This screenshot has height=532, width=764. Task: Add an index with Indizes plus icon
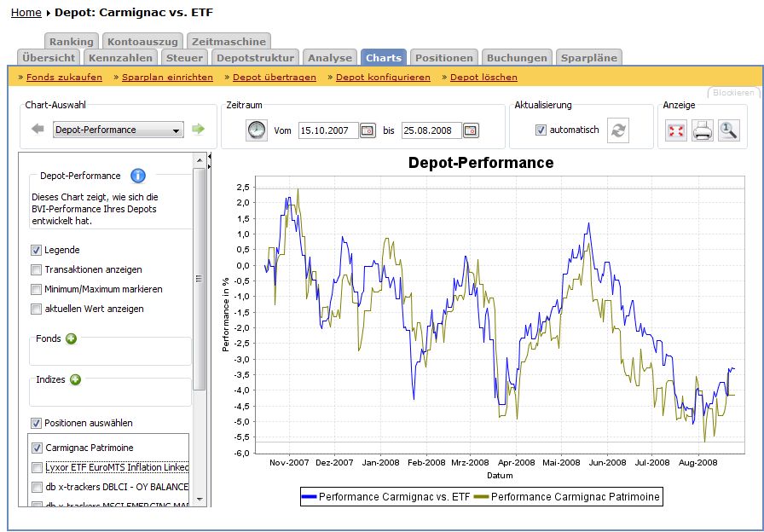point(76,379)
